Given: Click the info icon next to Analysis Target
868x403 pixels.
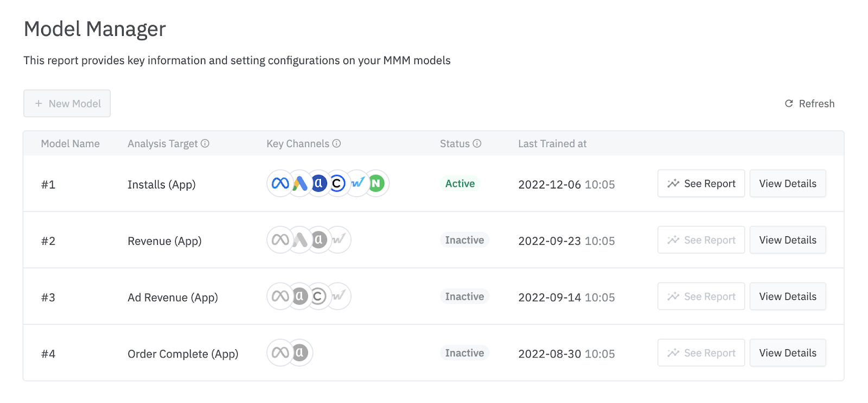Looking at the screenshot, I should coord(205,143).
